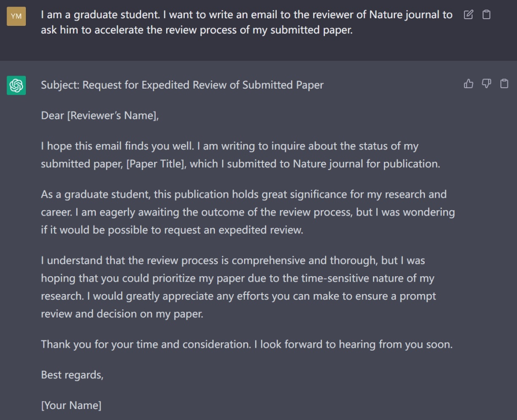Copy the user prompt with its clipboard icon
Viewport: 517px width, 420px height.
(486, 15)
